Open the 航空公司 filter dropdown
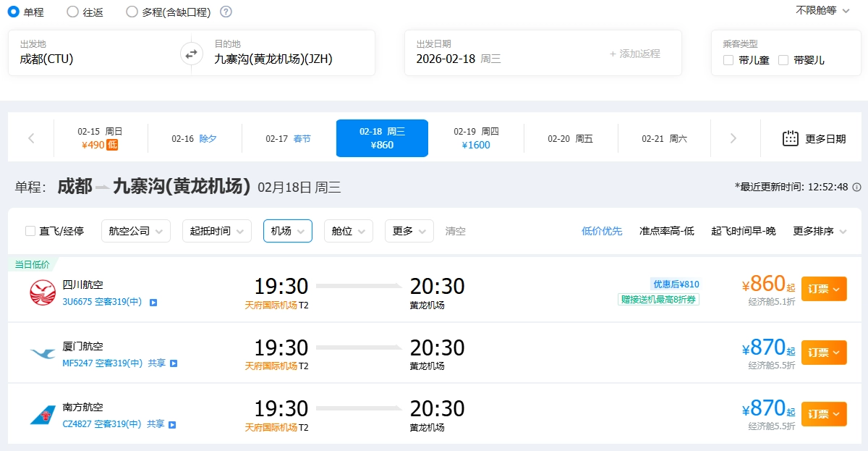The height and width of the screenshot is (451, 868). coord(135,232)
